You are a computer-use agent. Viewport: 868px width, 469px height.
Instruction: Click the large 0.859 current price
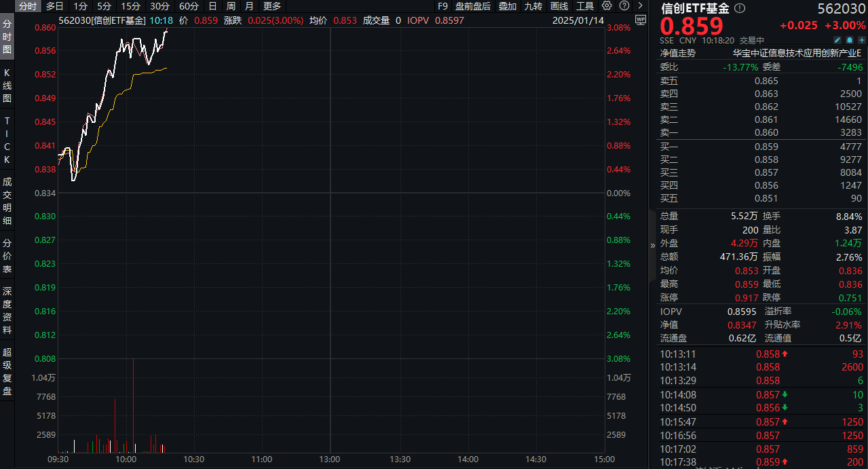pos(692,27)
